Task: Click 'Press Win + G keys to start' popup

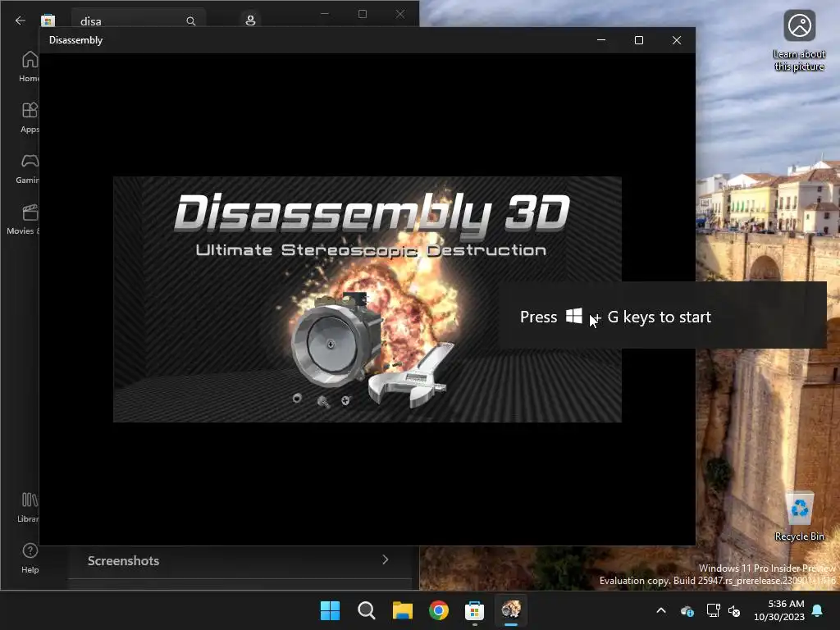Action: tap(663, 315)
